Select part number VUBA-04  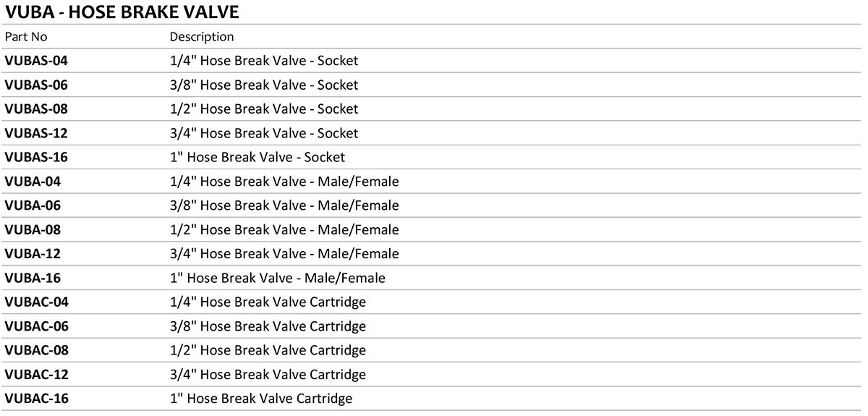33,182
